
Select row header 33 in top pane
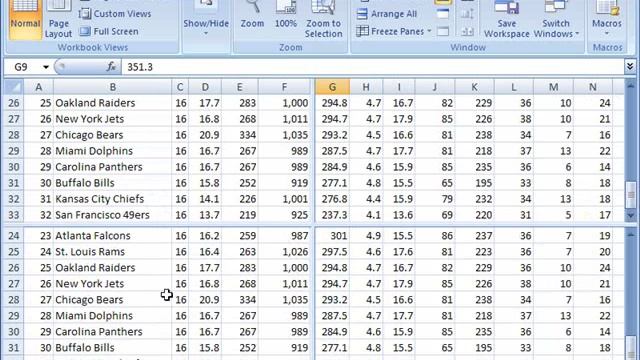(13, 215)
